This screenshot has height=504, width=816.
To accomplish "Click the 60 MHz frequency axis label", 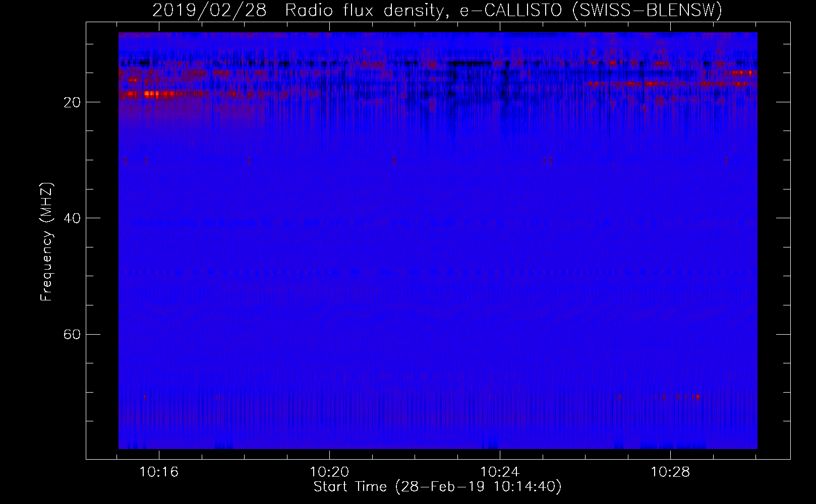I will [x=72, y=334].
